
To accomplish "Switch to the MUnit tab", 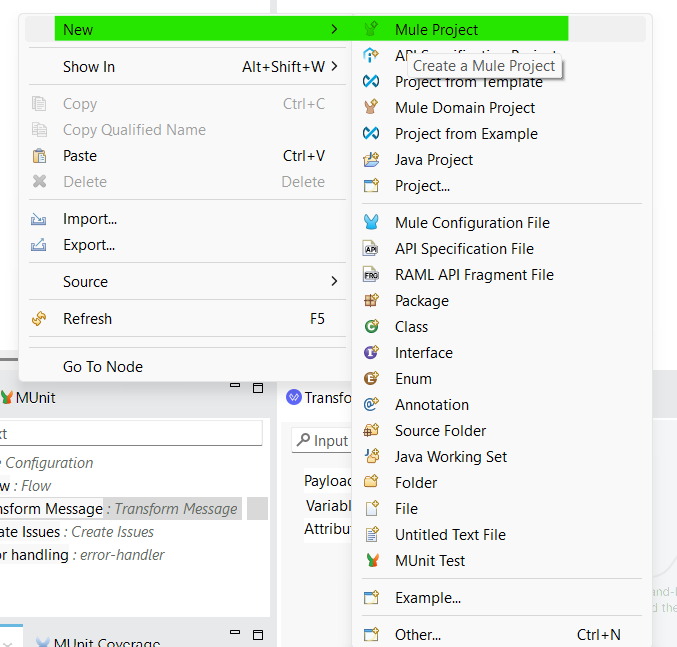I will point(34,398).
